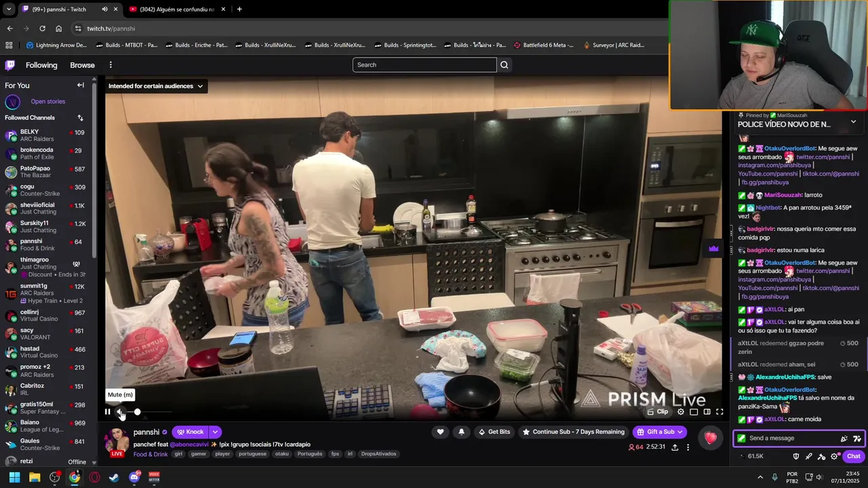
Task: Open the Twitch home logo
Action: click(9, 65)
